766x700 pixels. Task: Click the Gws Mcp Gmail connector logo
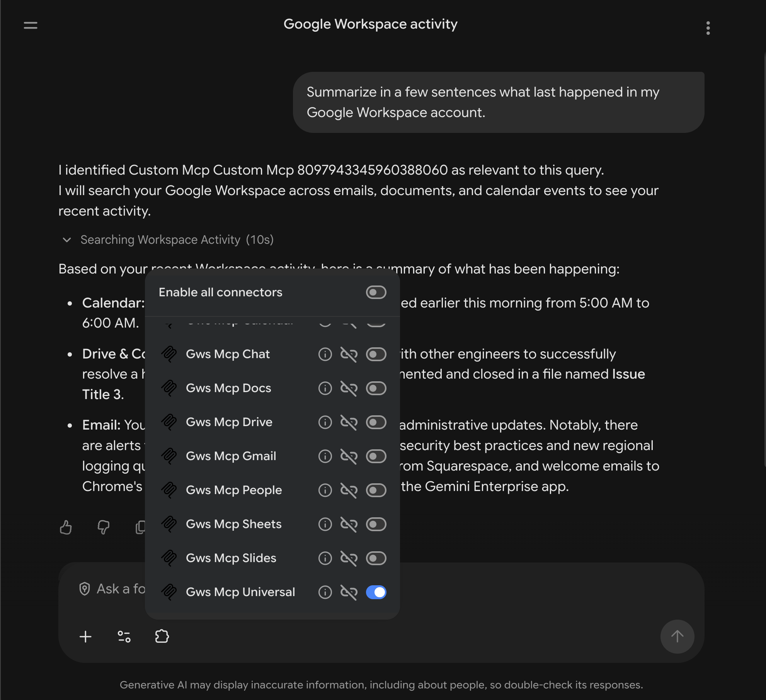coord(169,456)
